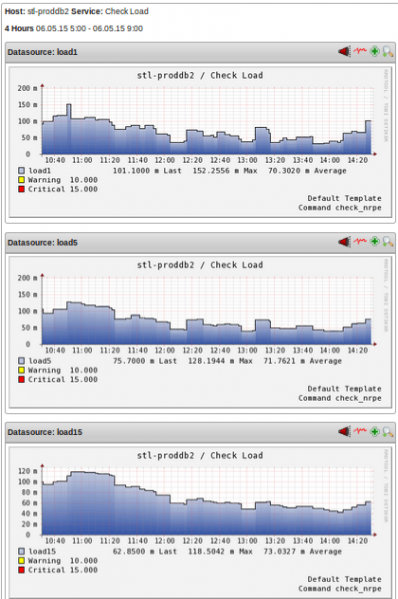Click the red megaphone icon for load5
The width and height of the screenshot is (398, 599).
344,241
